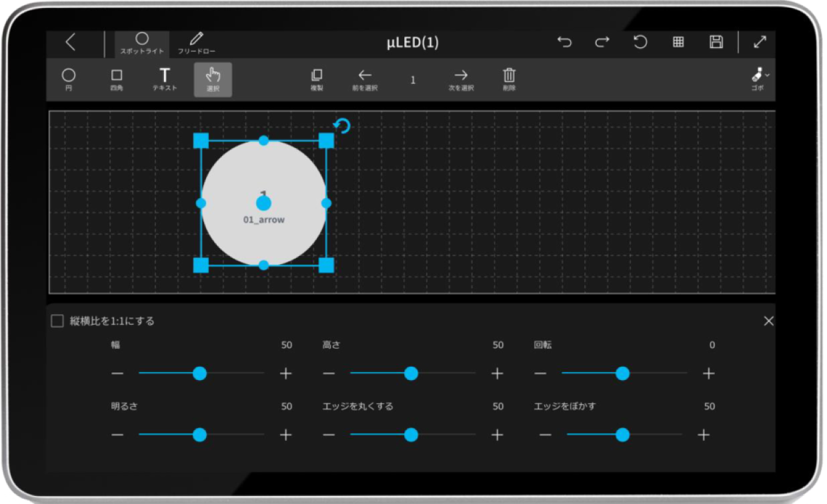Click the 01_arrow label on circle
This screenshot has width=827, height=504.
[x=263, y=219]
